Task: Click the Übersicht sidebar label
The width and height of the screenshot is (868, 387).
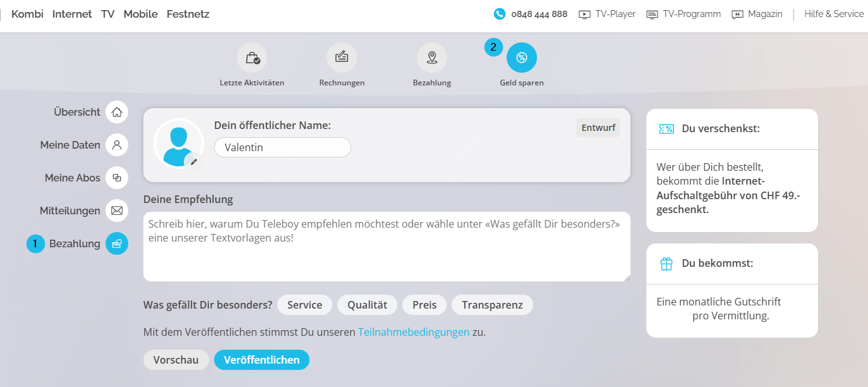Action: (x=77, y=112)
